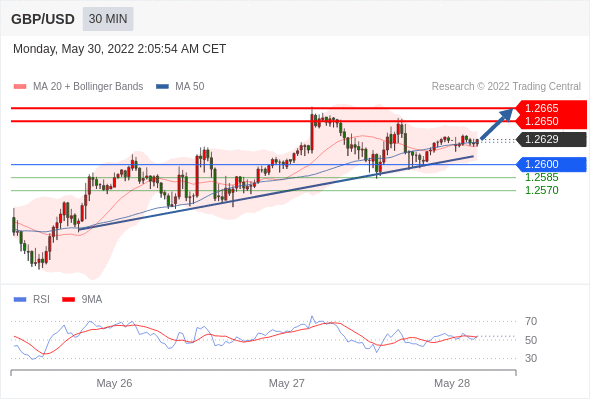Click the red 9MA legend swatch
Image resolution: width=590 pixels, height=400 pixels.
tap(68, 300)
